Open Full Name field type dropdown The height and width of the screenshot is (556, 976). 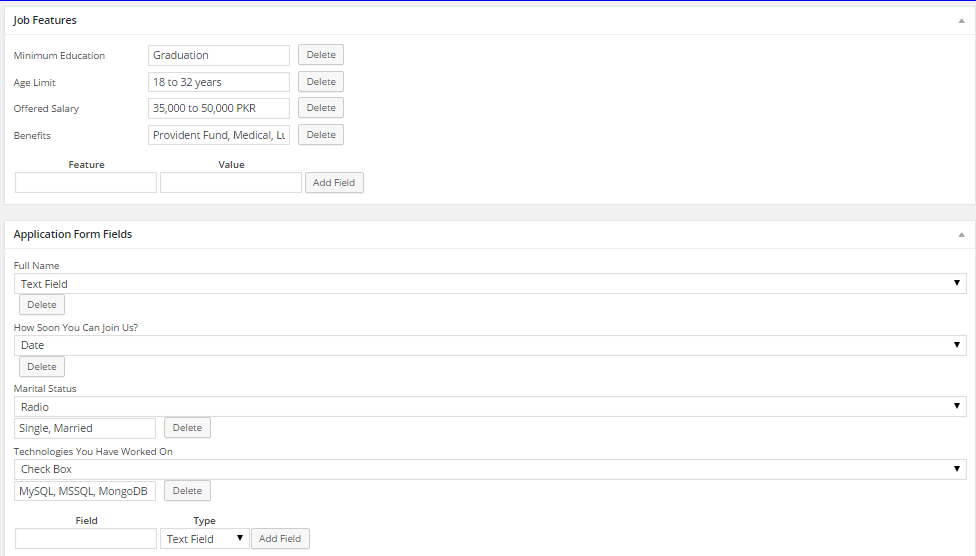pyautogui.click(x=490, y=284)
